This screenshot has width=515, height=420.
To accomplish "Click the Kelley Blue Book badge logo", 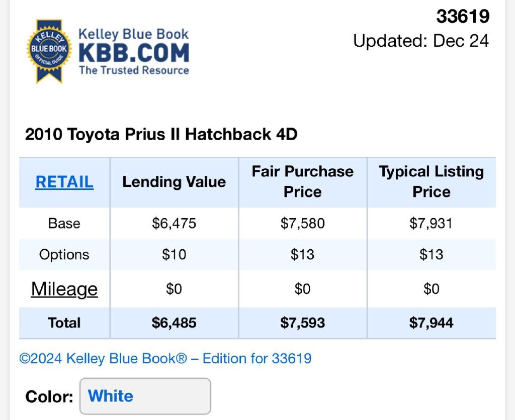I will (49, 50).
